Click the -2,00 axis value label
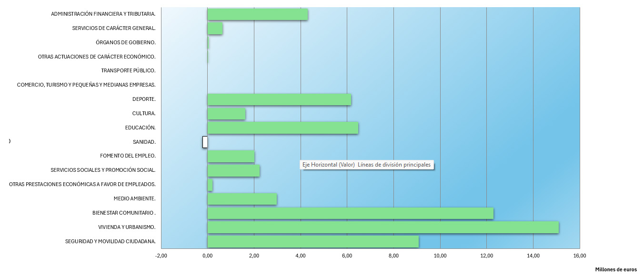This screenshot has width=644, height=277. (x=161, y=256)
